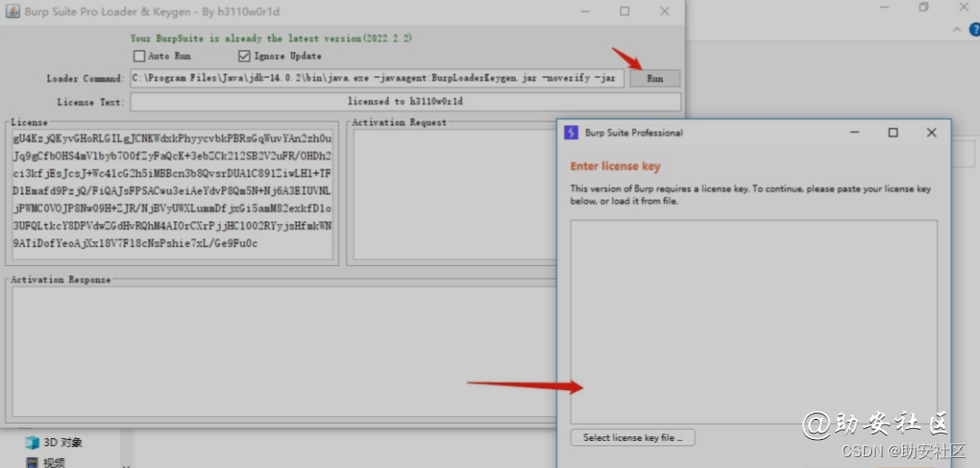Click the license key paste area in Burp Suite
This screenshot has width=980, height=468.
[x=753, y=322]
